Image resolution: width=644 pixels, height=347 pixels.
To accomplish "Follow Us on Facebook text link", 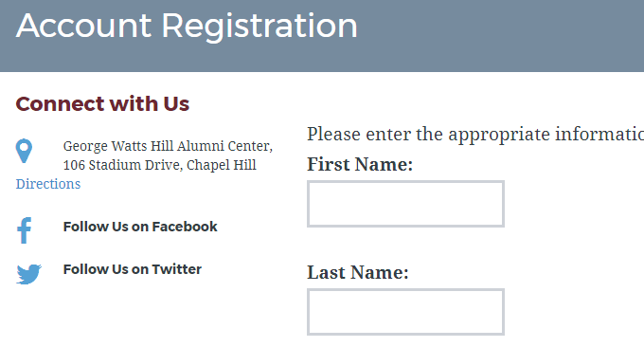I will click(x=140, y=227).
